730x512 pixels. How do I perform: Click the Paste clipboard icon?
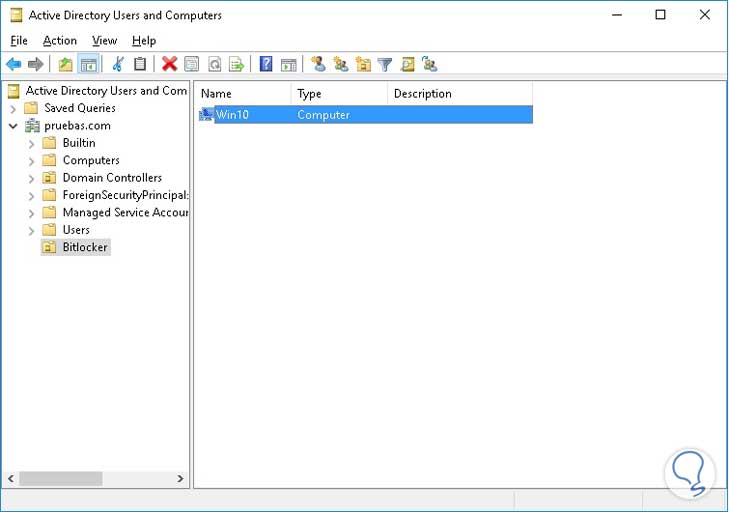140,64
